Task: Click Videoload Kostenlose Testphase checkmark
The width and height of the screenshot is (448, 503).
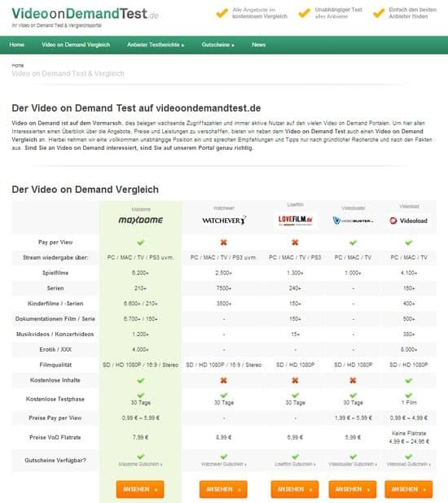Action: pyautogui.click(x=409, y=396)
